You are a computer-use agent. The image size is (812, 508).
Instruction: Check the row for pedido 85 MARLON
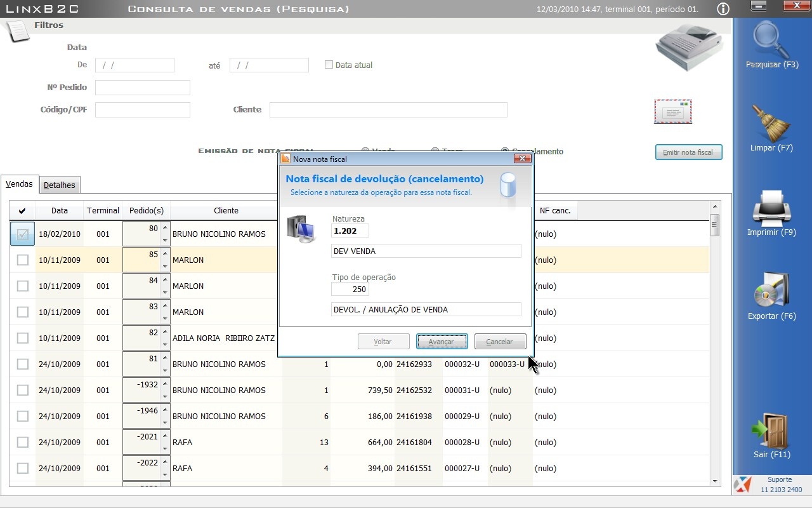point(23,260)
